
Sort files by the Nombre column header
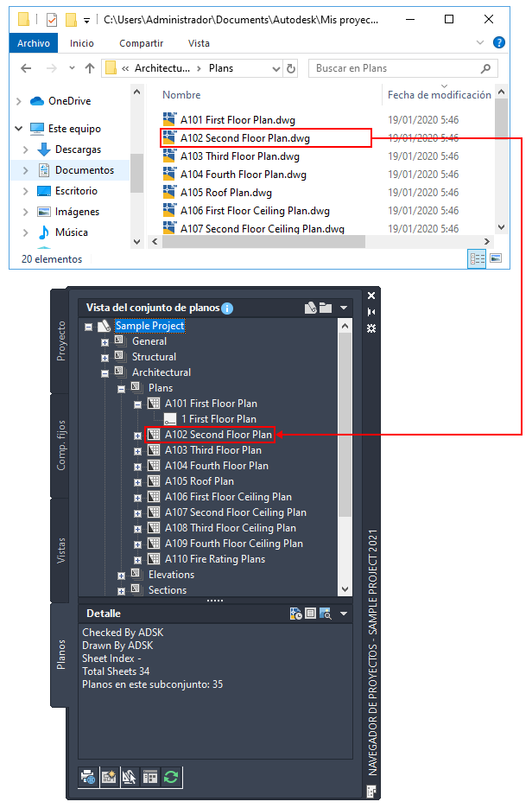[181, 95]
